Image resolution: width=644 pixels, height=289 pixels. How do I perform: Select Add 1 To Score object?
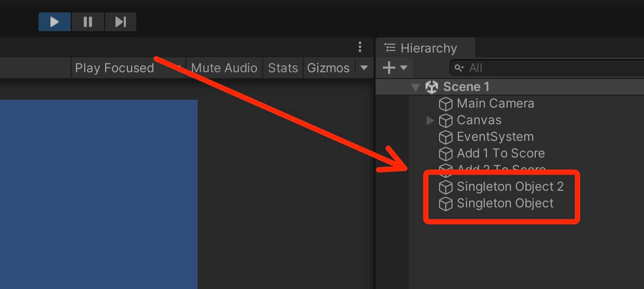click(x=500, y=153)
